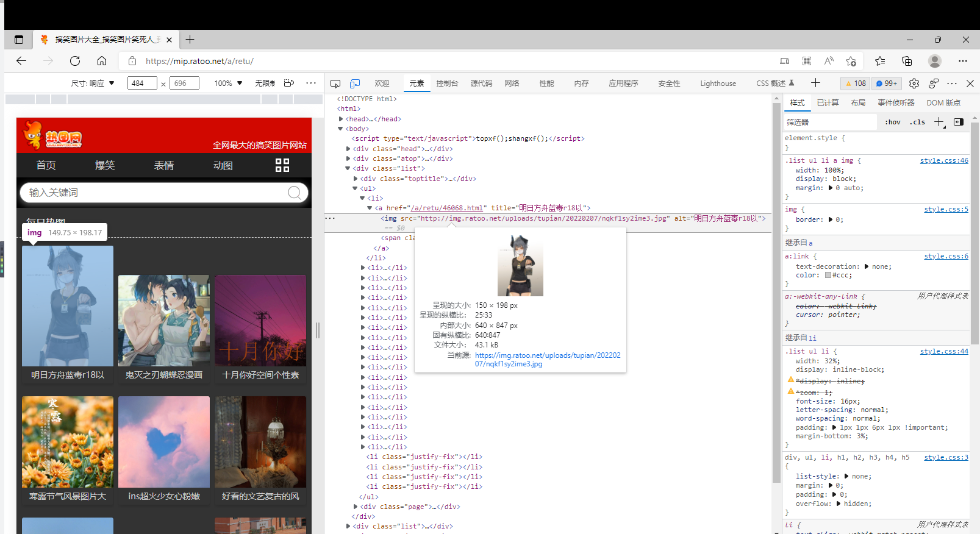Expand the div class="toptitle" node

[356, 179]
